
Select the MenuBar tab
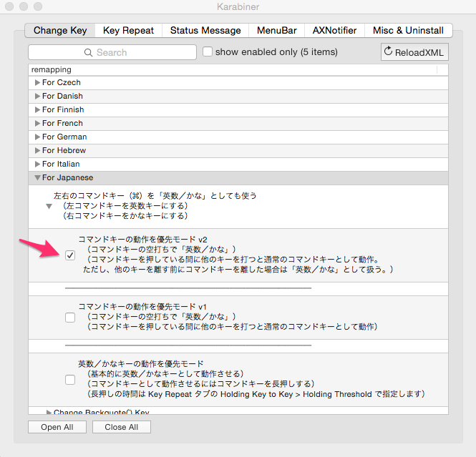point(276,30)
